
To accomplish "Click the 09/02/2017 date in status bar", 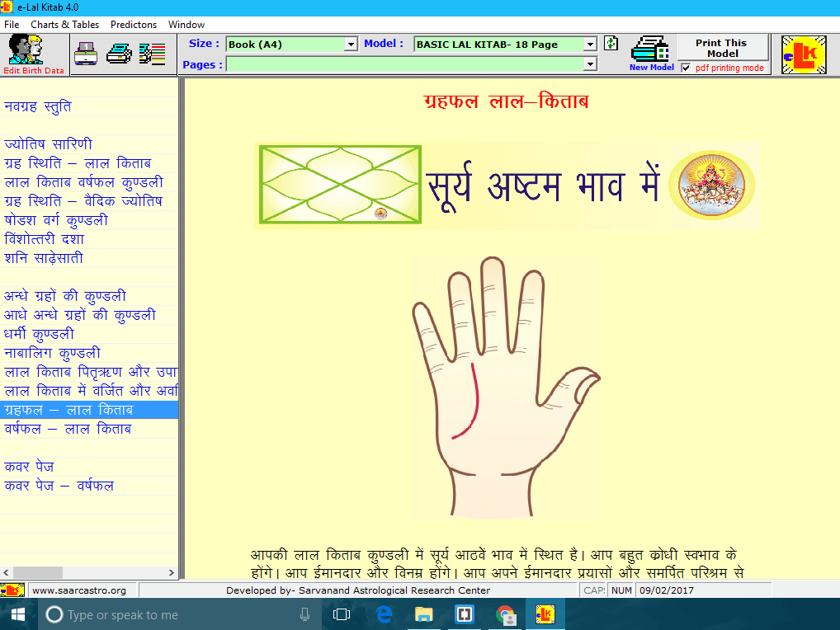I will 667,590.
